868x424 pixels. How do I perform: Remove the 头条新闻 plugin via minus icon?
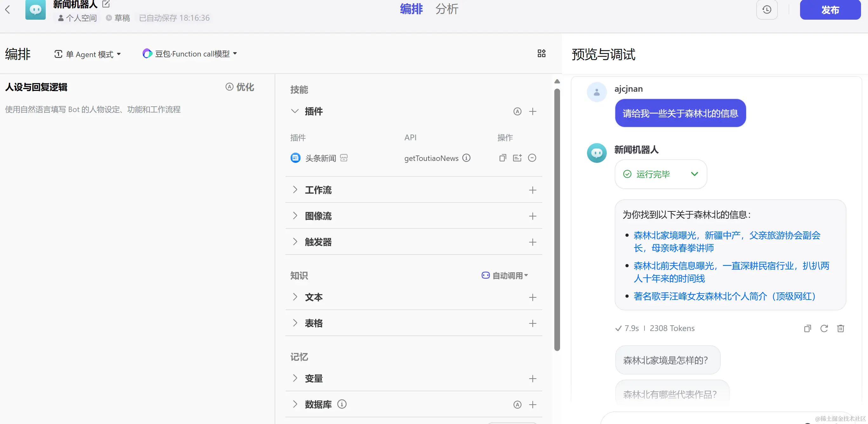(x=532, y=158)
